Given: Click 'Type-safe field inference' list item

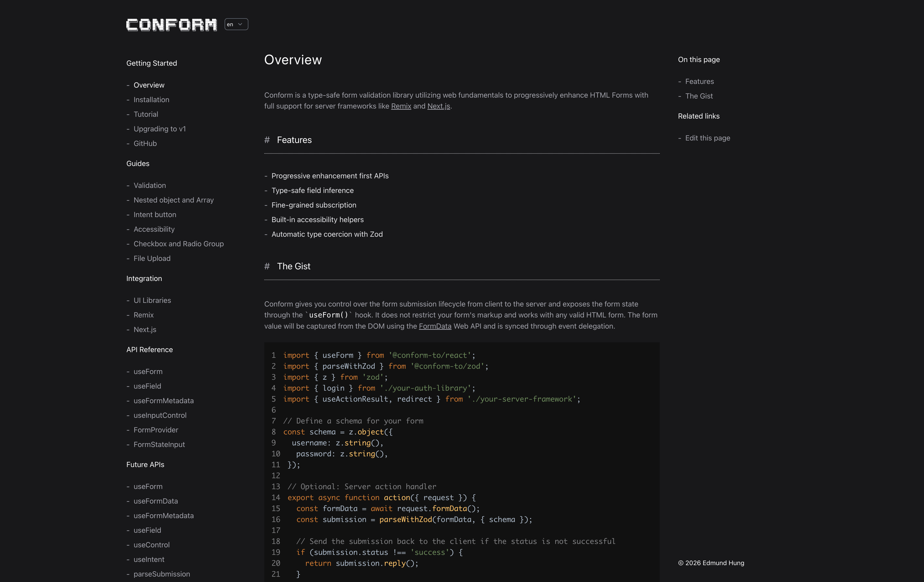Looking at the screenshot, I should [x=312, y=190].
